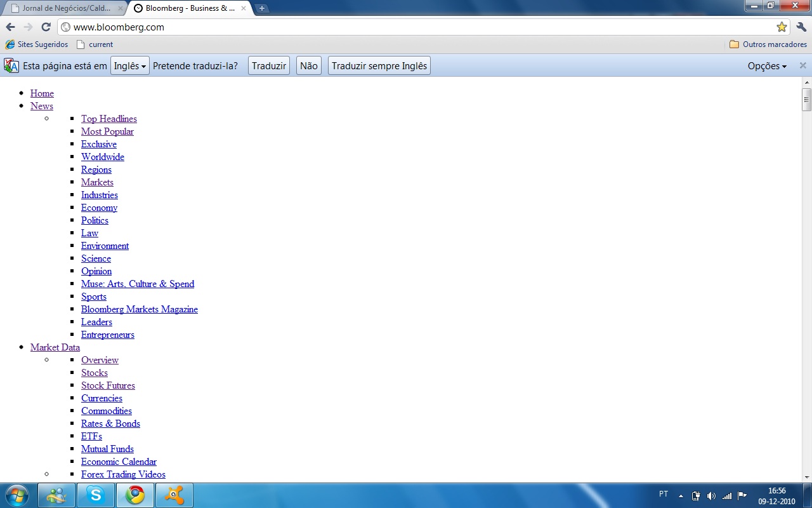Open Skype from the taskbar

tap(96, 495)
